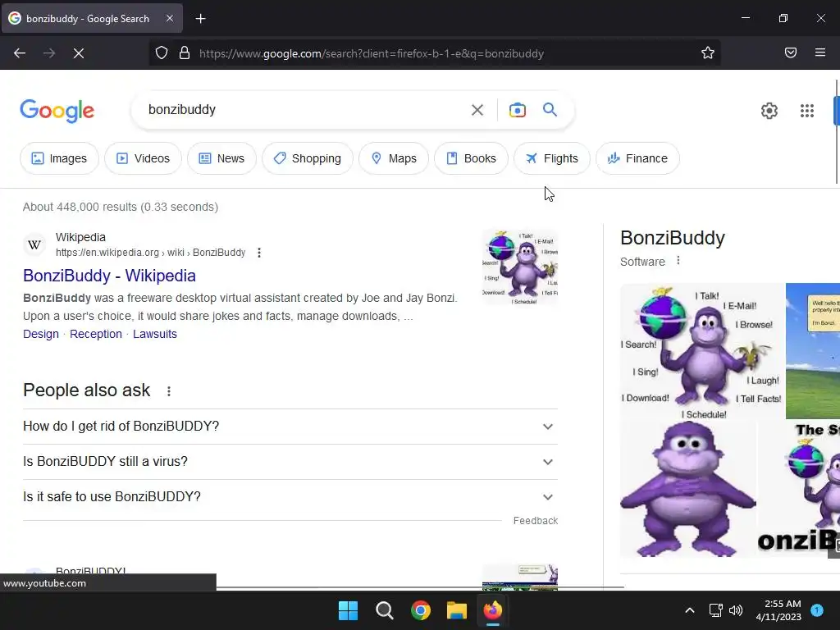Switch to the Shopping filter
Image resolution: width=840 pixels, height=630 pixels.
[x=308, y=158]
